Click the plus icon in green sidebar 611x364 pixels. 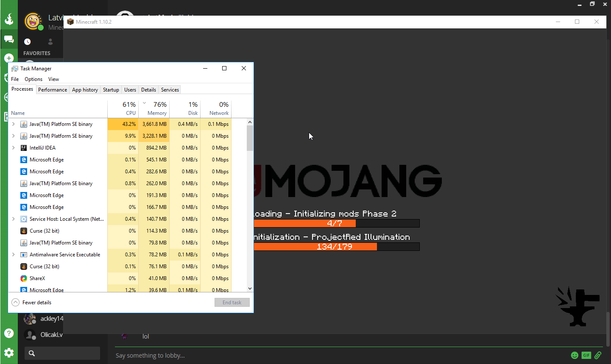coord(9,58)
